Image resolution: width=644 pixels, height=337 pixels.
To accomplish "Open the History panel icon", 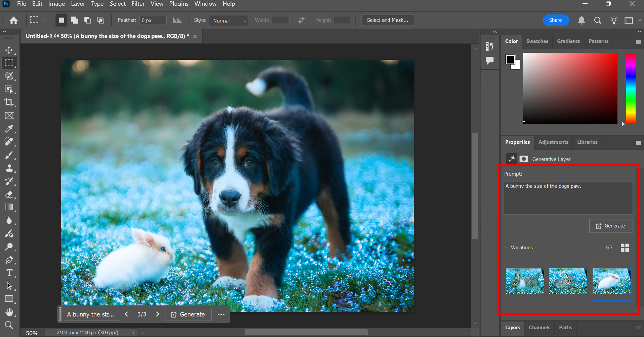I will [x=489, y=46].
